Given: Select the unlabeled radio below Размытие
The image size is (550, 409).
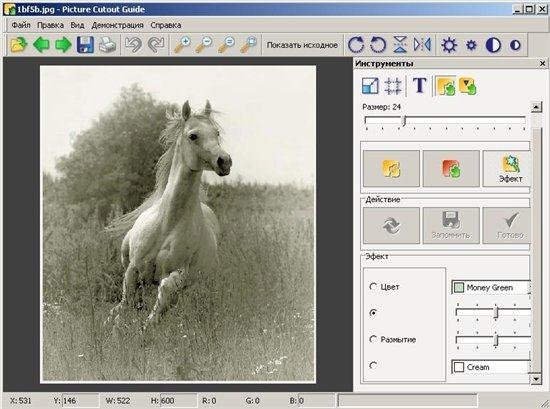Looking at the screenshot, I should click(x=373, y=365).
